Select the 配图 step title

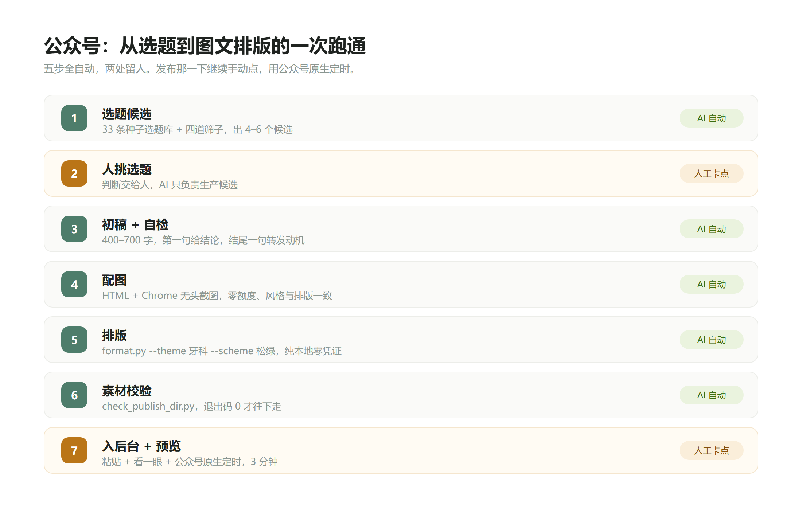pyautogui.click(x=114, y=280)
